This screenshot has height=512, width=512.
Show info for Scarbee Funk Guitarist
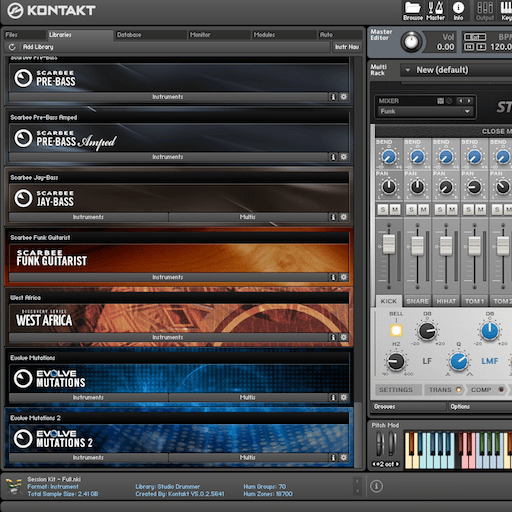pos(333,277)
